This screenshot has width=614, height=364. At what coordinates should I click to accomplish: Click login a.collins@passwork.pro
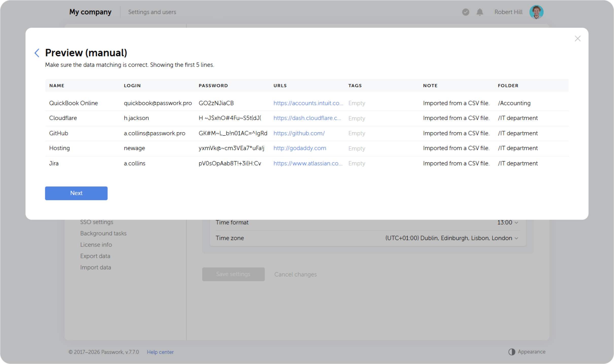(x=154, y=133)
